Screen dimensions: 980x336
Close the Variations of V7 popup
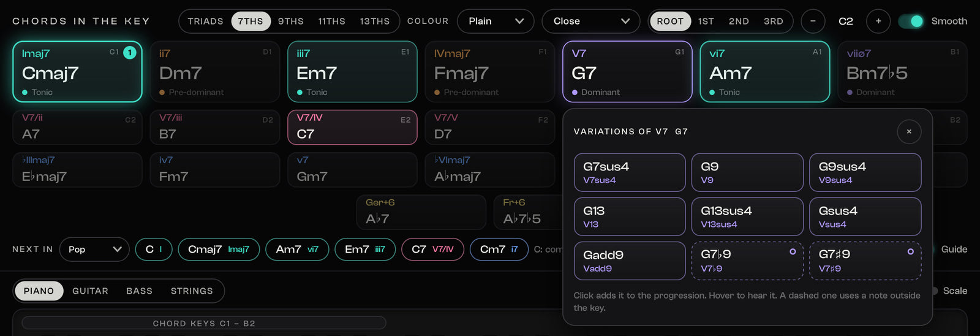909,131
